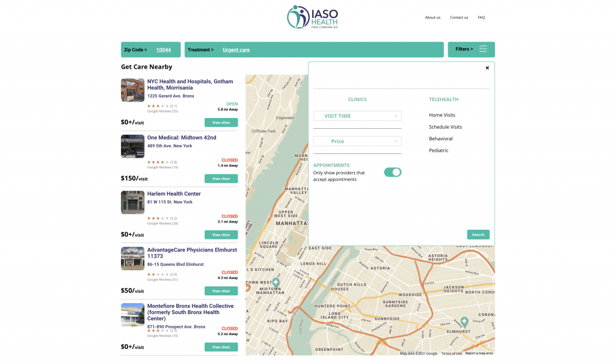Open NYC Health and Hospitals Gotham title
Screen dimensions: 616x364
[190, 84]
